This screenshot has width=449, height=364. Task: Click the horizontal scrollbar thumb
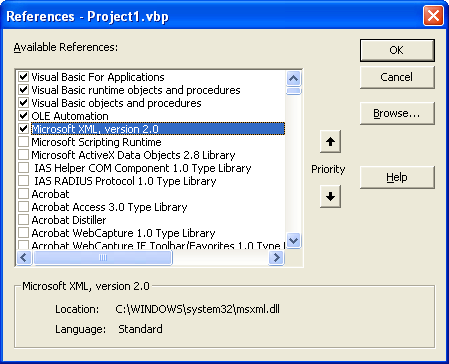tap(103, 257)
